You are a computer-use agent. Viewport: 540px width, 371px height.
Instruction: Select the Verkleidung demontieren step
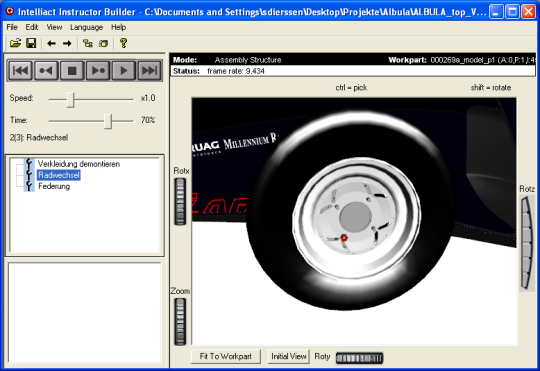click(79, 164)
